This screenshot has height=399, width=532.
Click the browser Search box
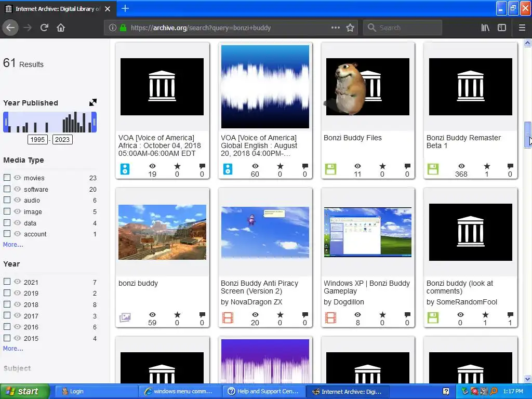[x=403, y=28]
